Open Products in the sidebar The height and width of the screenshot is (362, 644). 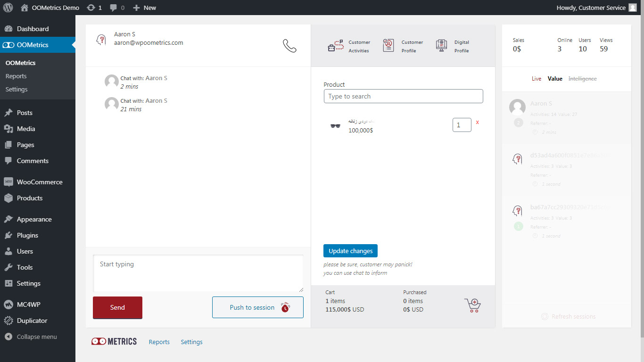(38, 198)
